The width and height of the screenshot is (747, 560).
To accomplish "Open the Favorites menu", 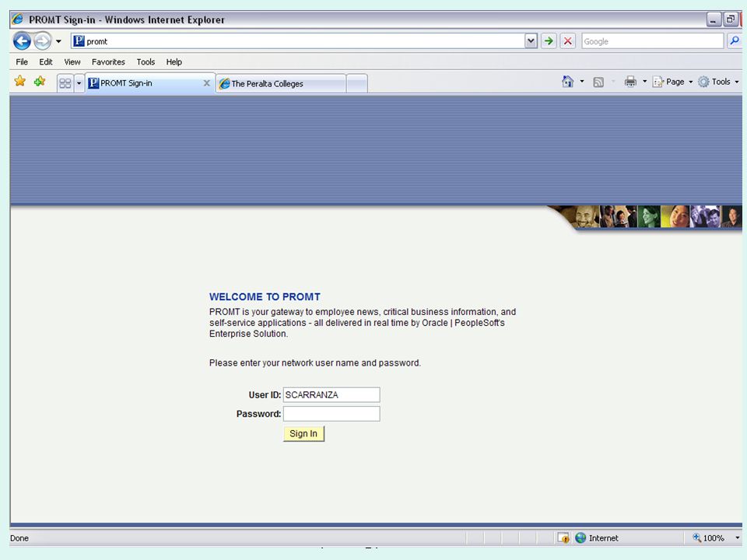I will (x=108, y=62).
